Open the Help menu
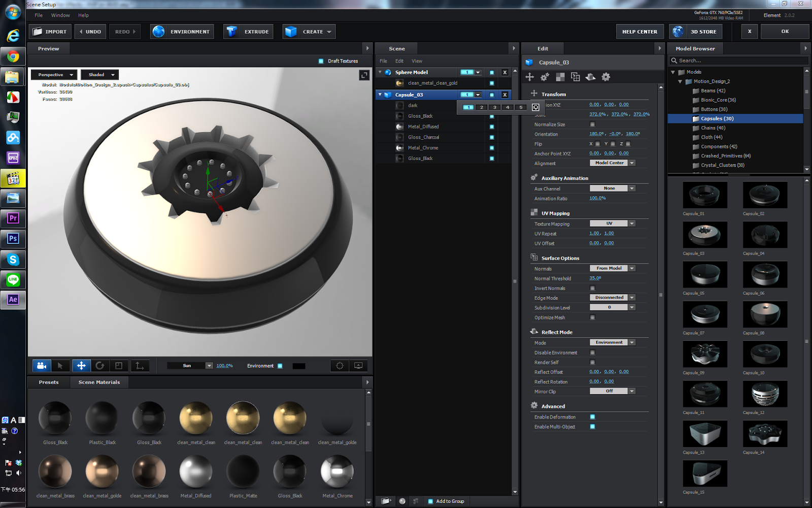812x508 pixels. (84, 15)
